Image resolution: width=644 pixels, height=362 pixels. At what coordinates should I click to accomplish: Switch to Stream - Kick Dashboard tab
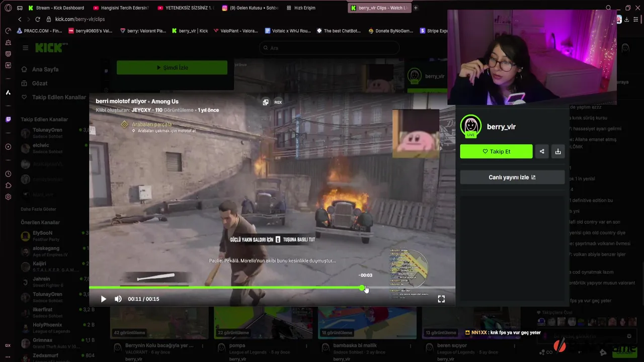56,8
